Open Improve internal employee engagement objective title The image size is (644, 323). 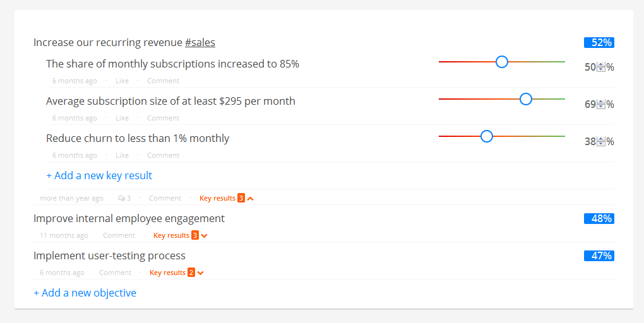pos(129,219)
